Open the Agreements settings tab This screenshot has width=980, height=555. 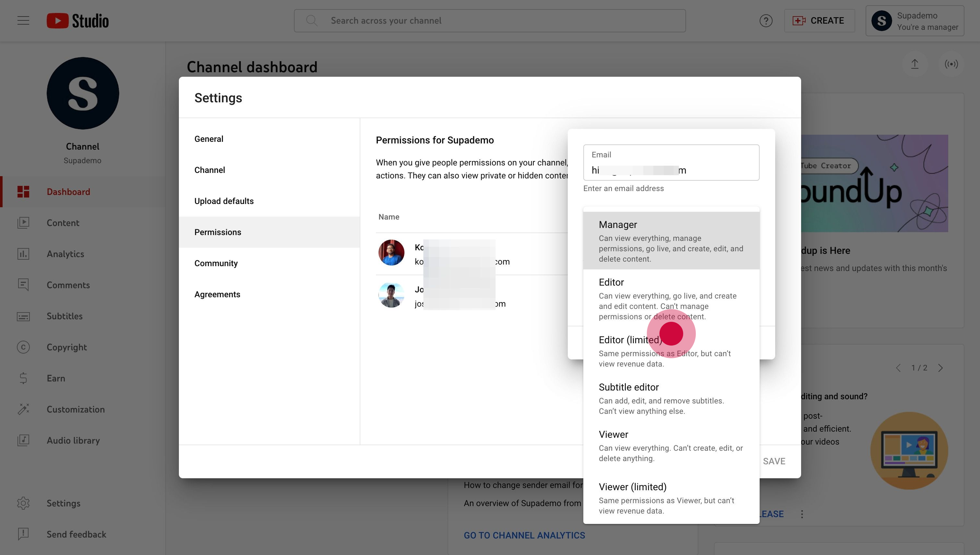pyautogui.click(x=269, y=294)
